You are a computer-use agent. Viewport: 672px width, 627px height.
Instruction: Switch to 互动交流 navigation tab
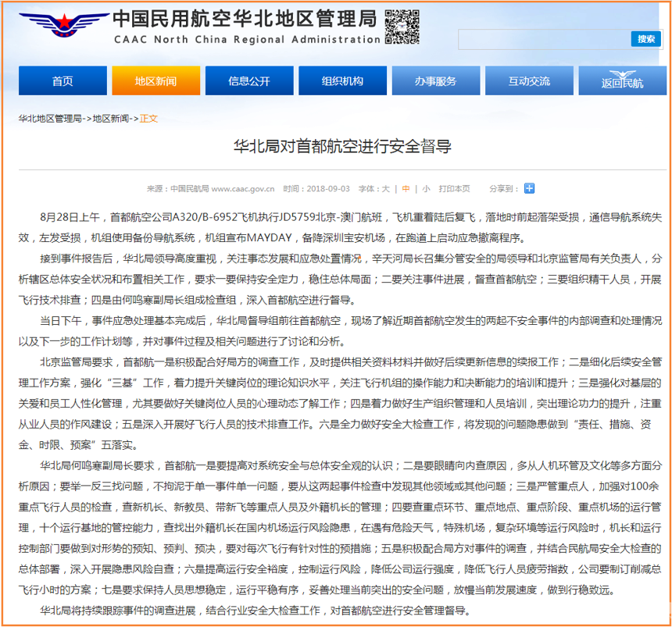[x=529, y=81]
